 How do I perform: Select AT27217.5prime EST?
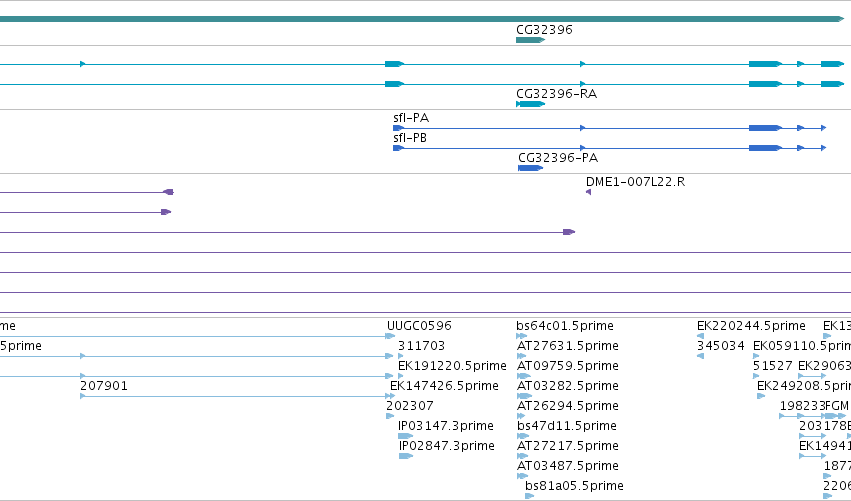click(x=568, y=446)
